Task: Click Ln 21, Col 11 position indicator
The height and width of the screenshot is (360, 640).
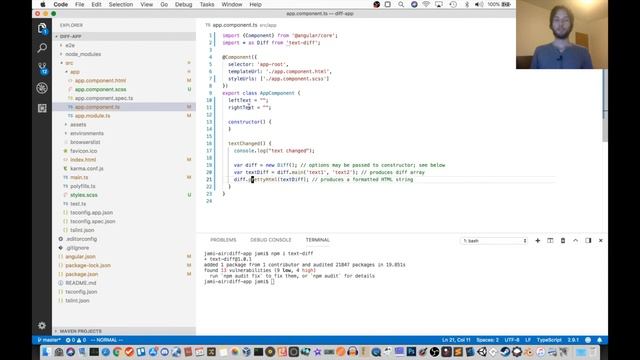Action: 456,340
